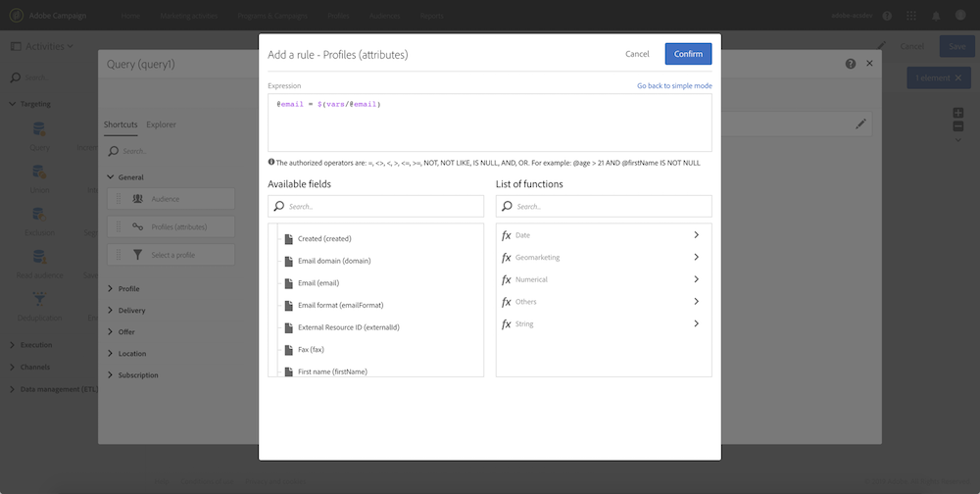This screenshot has height=494, width=980.
Task: Expand the Date functions category
Action: coord(696,235)
